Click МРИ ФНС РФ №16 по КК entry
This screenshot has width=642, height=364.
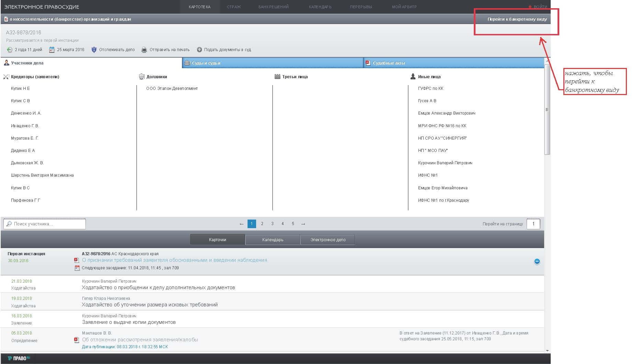442,126
